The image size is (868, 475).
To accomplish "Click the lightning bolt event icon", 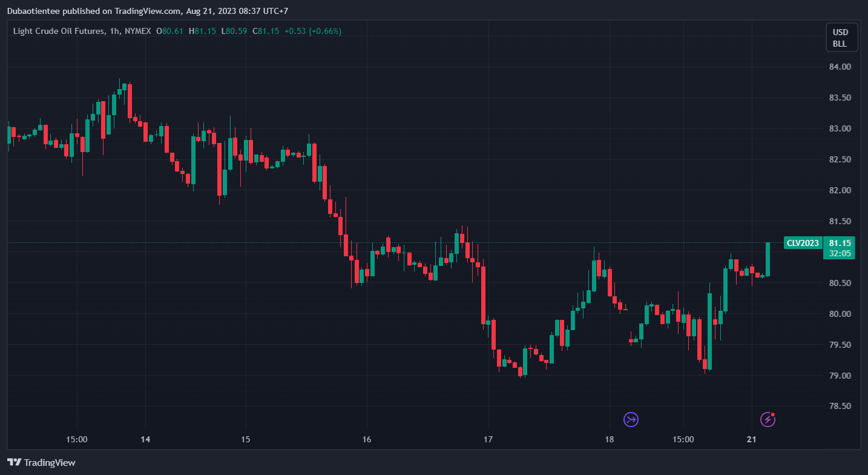I will point(768,419).
